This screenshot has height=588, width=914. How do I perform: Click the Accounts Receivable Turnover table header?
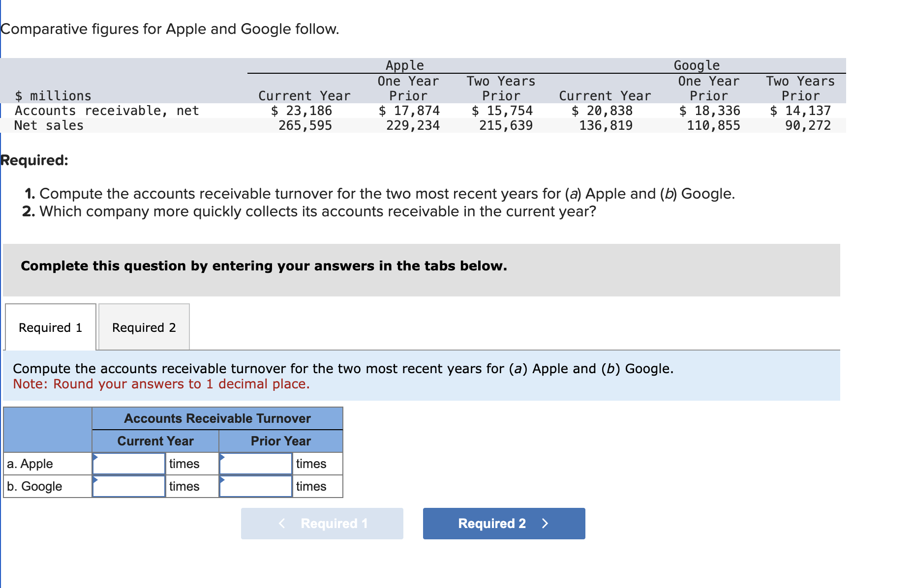(217, 418)
